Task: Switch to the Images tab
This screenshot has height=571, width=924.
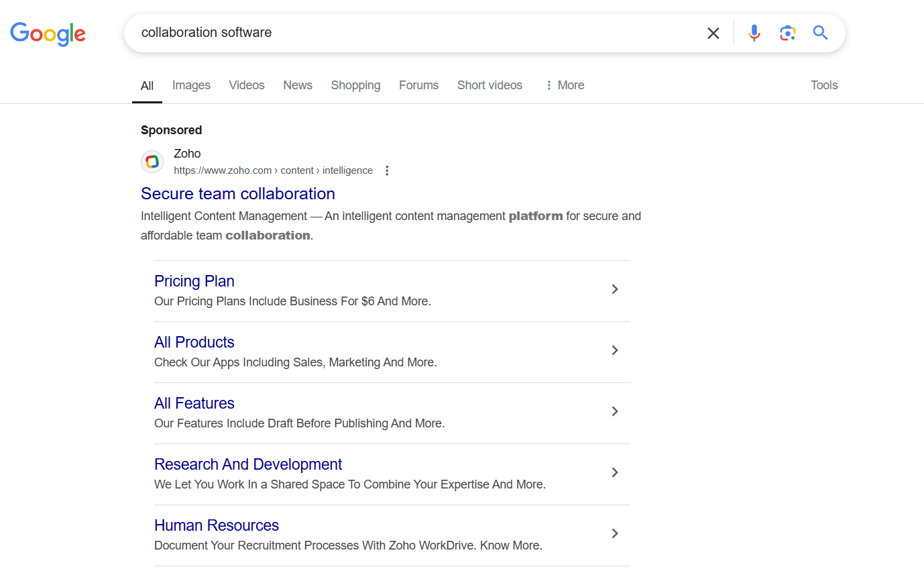Action: (191, 85)
